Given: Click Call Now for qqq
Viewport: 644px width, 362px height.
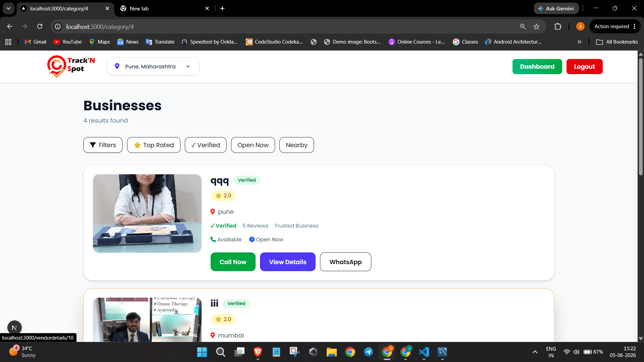Looking at the screenshot, I should click(233, 262).
